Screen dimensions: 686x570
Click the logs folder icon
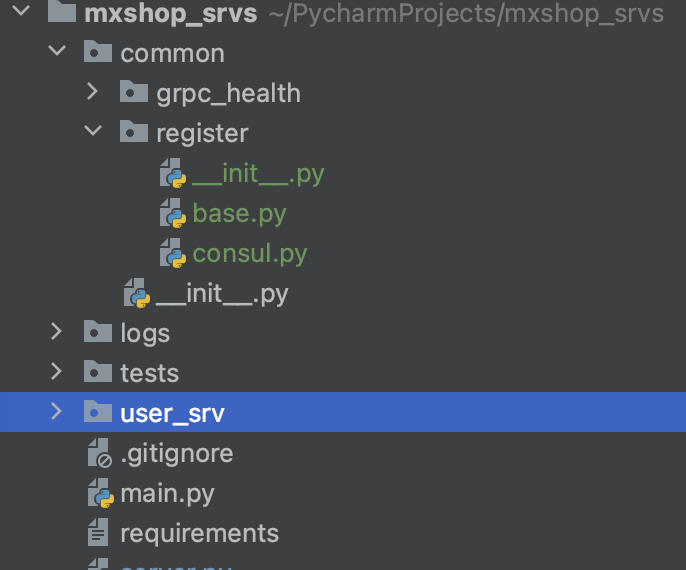pos(98,333)
